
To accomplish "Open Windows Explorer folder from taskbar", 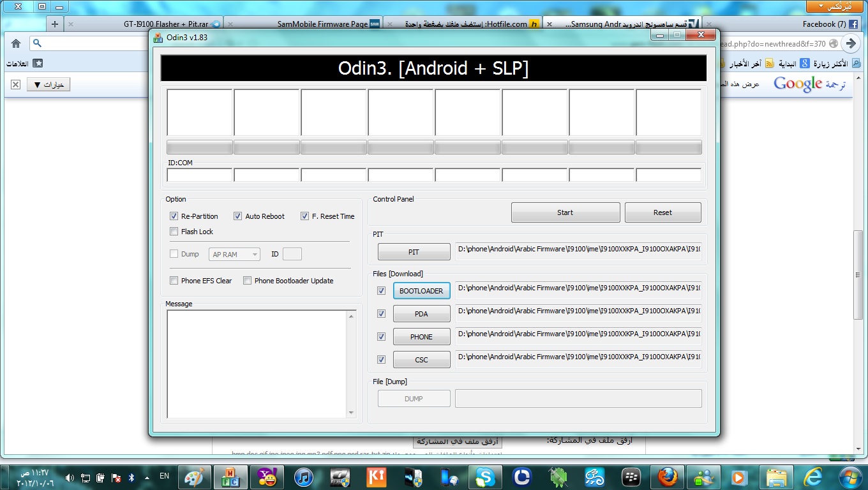I will coord(777,477).
